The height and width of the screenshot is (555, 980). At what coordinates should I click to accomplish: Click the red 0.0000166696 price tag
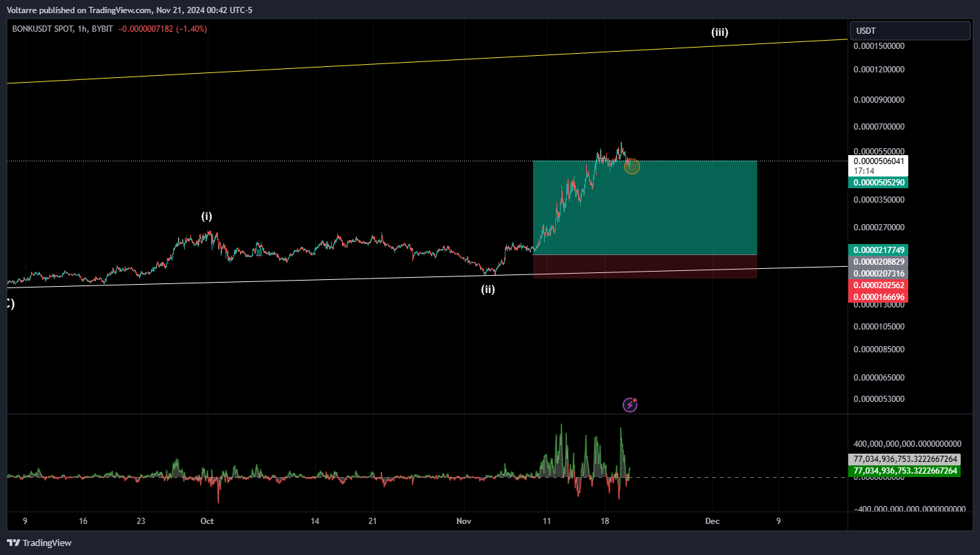pos(879,297)
